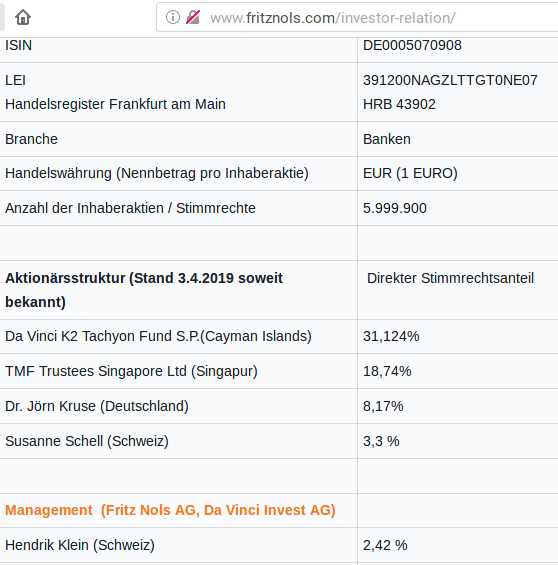
Task: Click Hendrik Klein (Schweiz) entry
Action: 80,545
